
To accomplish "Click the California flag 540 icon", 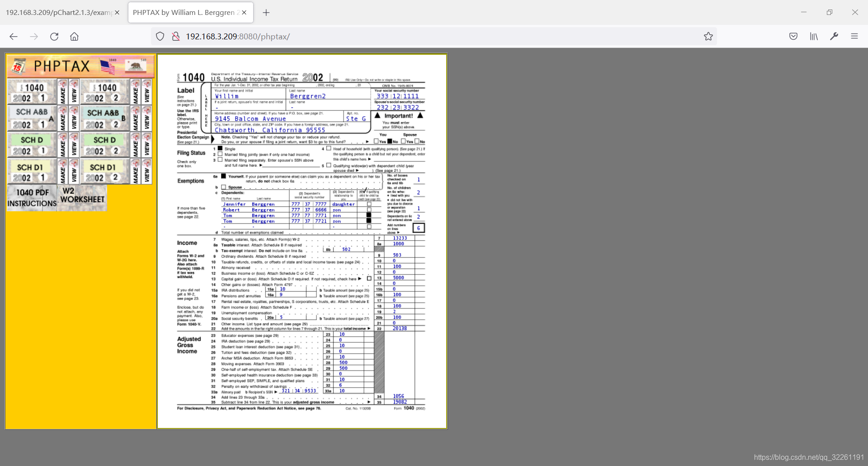I will click(x=136, y=66).
